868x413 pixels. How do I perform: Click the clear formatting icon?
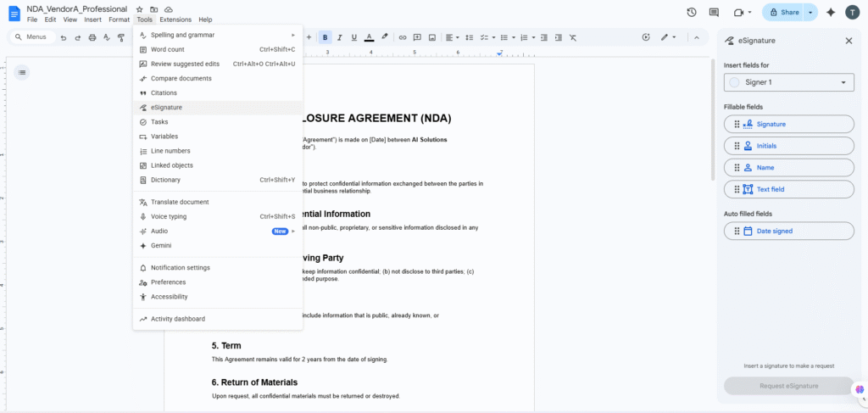[573, 37]
